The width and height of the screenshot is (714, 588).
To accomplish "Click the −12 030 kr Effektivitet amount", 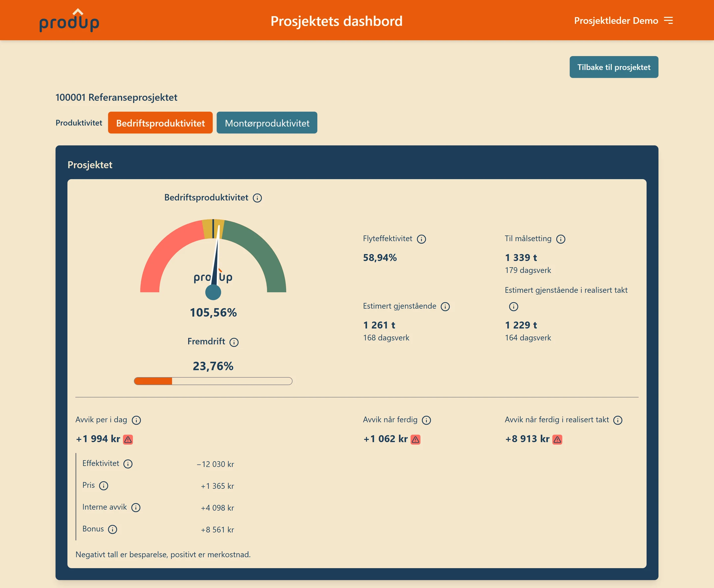I will [x=215, y=464].
